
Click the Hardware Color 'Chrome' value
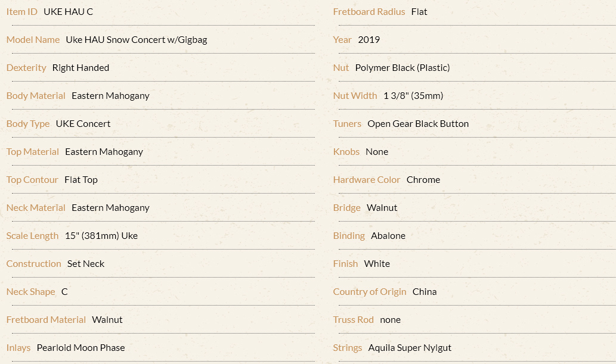[x=423, y=180]
